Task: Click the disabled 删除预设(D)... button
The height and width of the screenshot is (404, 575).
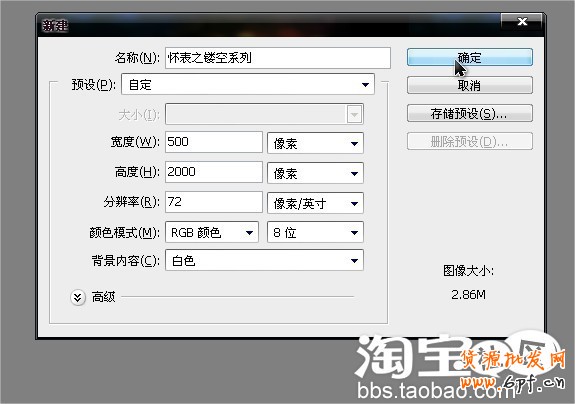Action: click(469, 141)
